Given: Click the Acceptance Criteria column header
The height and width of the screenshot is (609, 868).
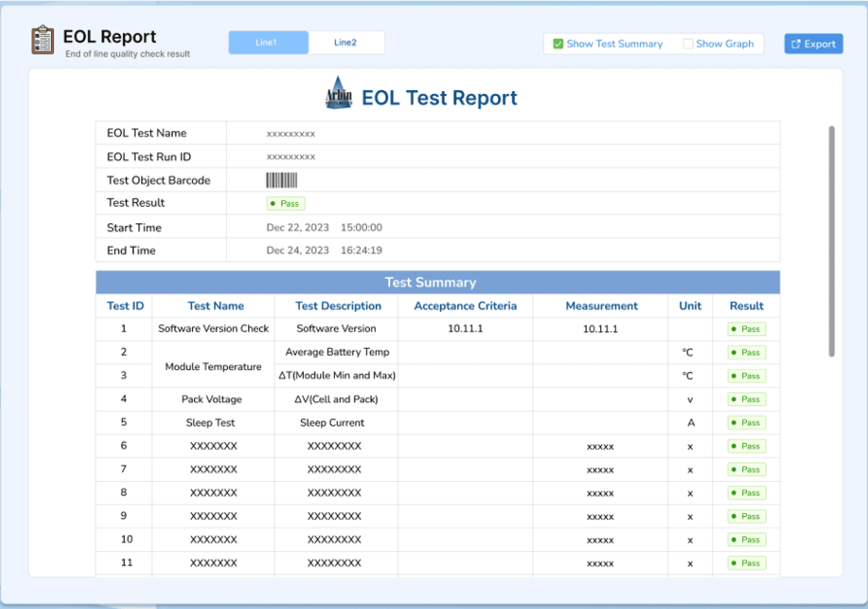Looking at the screenshot, I should [465, 306].
